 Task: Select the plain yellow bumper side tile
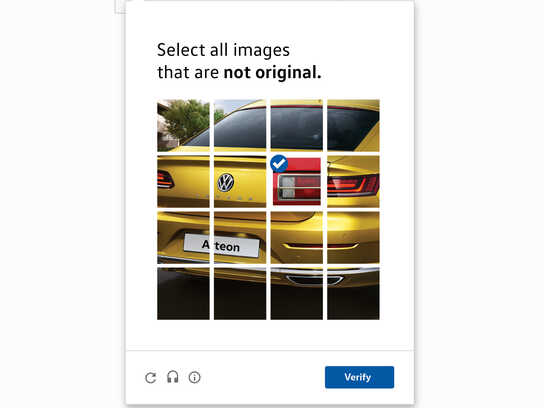353,238
